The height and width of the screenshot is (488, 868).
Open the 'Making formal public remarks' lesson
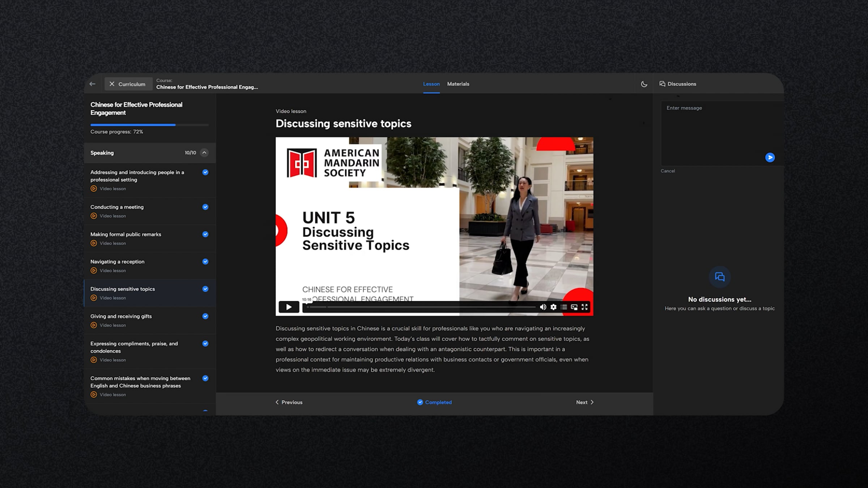[x=150, y=239]
